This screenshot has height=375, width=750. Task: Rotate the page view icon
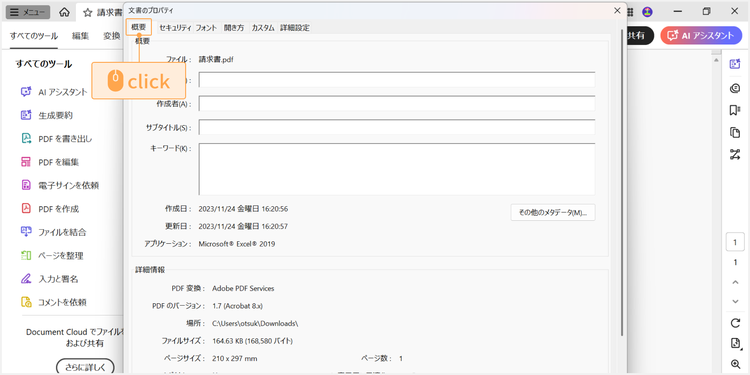pyautogui.click(x=735, y=323)
